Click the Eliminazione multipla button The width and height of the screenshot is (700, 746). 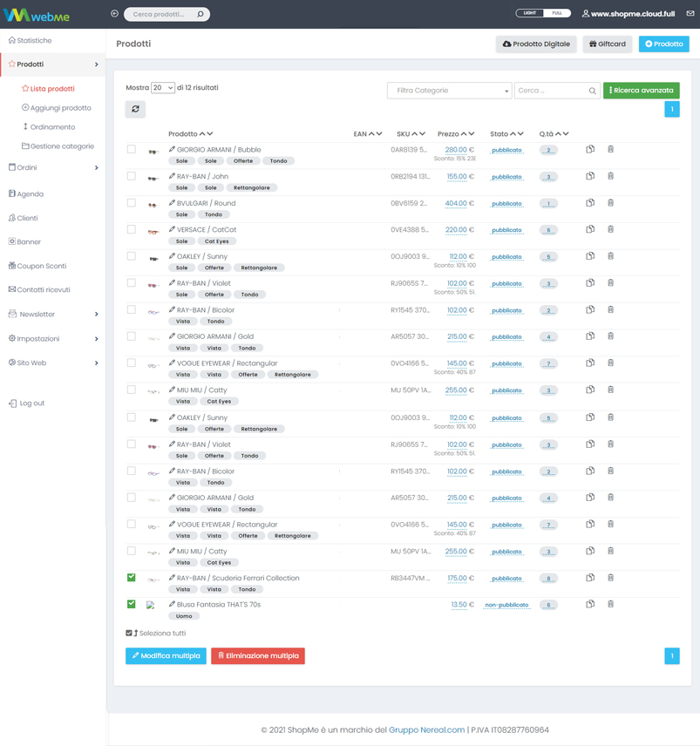pos(257,656)
